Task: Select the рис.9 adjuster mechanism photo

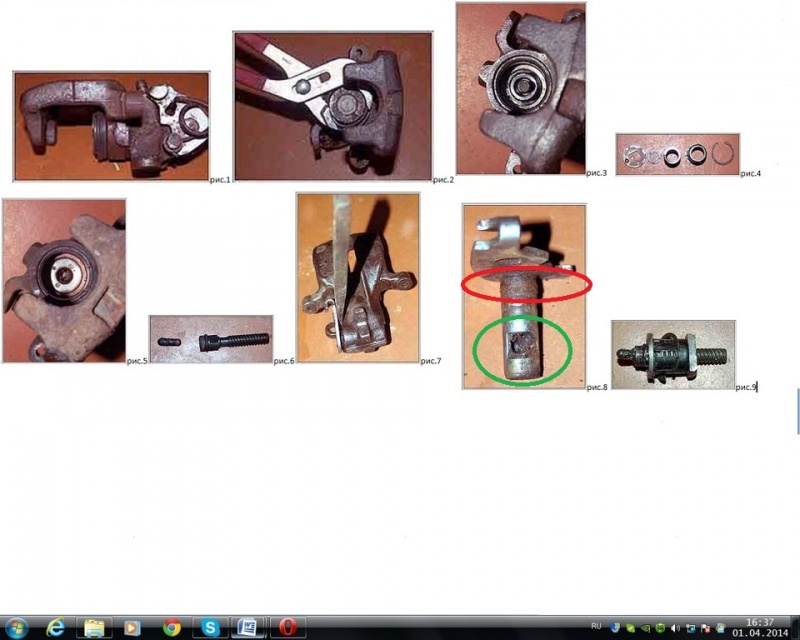Action: pos(672,355)
